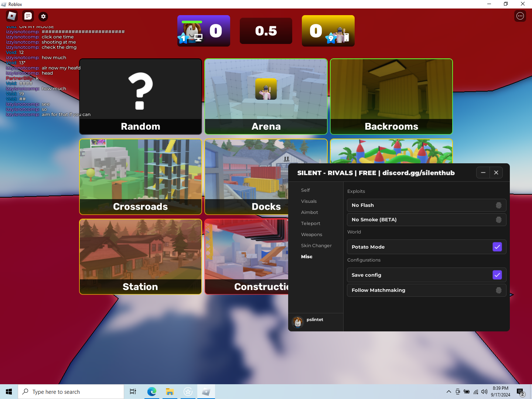This screenshot has width=532, height=399.
Task: Vote for the Station map
Action: [x=140, y=257]
